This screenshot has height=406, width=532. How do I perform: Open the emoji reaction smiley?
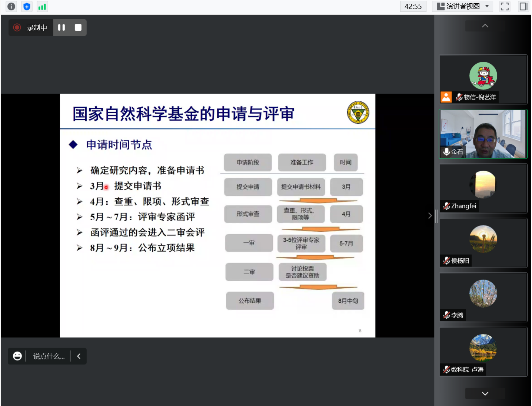17,356
